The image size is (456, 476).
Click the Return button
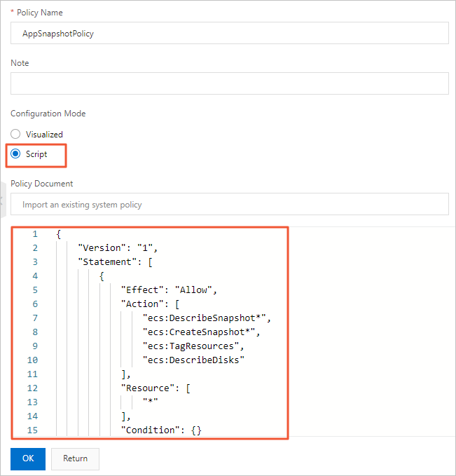click(75, 458)
